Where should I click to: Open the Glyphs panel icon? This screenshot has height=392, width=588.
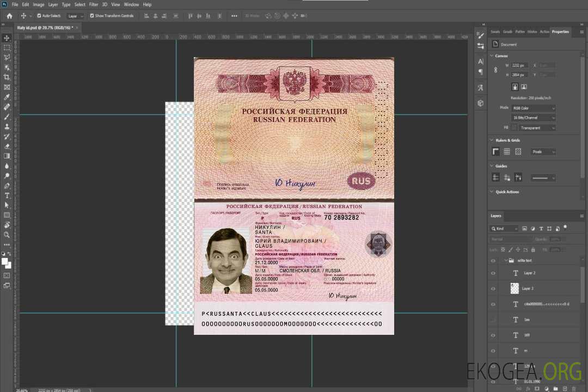click(x=480, y=88)
